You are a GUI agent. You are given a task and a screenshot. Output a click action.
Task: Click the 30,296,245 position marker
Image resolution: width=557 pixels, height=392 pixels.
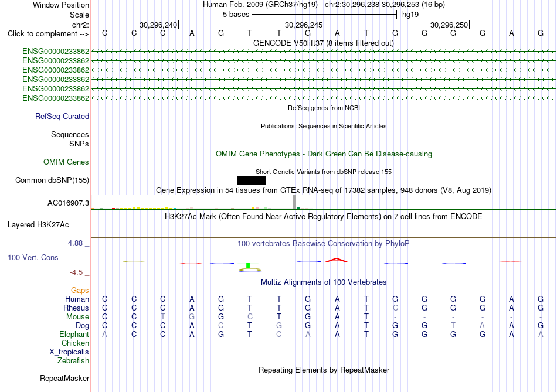point(304,25)
